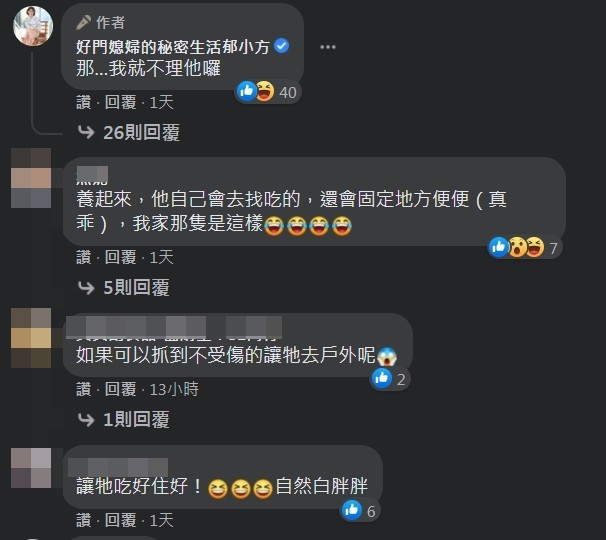Like the 自然白胖胖 comment via 讚
This screenshot has width=606, height=540.
pos(83,520)
